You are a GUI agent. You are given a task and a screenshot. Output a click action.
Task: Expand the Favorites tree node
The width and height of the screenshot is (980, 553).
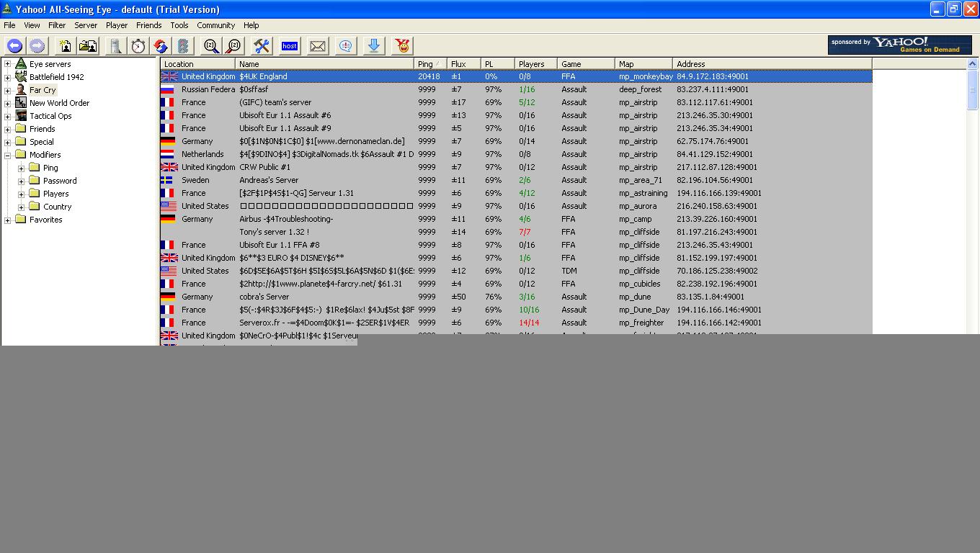point(8,220)
